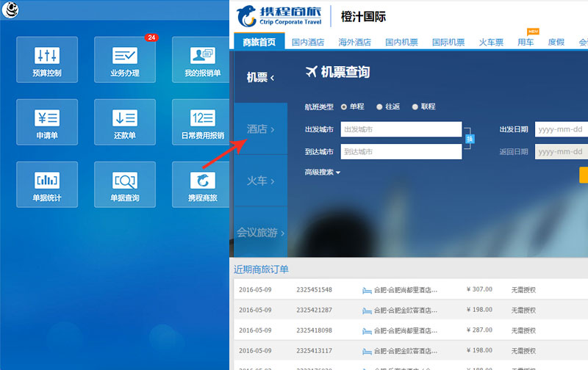Expand 高级搜索 advanced search options

323,173
